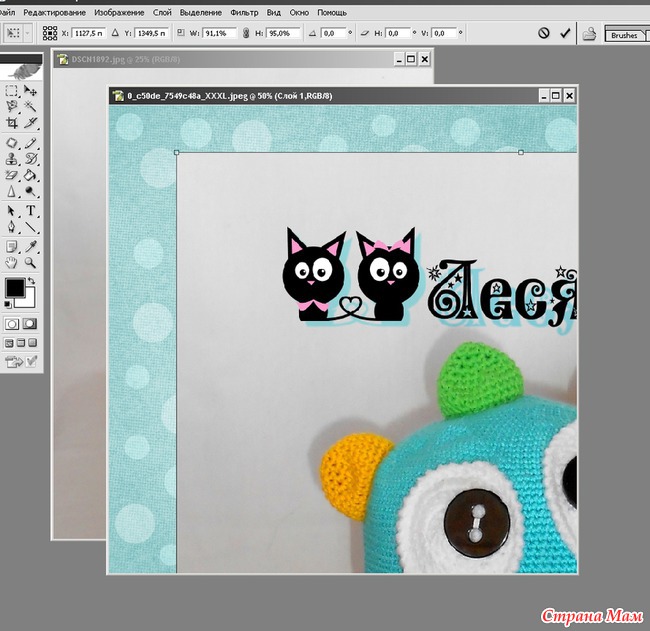Select the Crop tool
This screenshot has width=650, height=631.
pyautogui.click(x=11, y=122)
